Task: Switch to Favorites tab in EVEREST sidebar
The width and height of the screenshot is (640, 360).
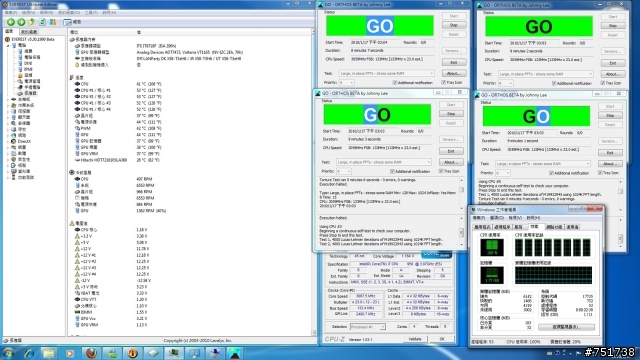Action: coord(29,31)
